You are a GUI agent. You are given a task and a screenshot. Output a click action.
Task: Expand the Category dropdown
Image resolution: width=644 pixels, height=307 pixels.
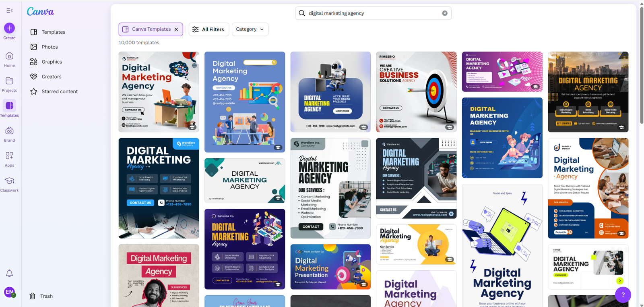250,29
